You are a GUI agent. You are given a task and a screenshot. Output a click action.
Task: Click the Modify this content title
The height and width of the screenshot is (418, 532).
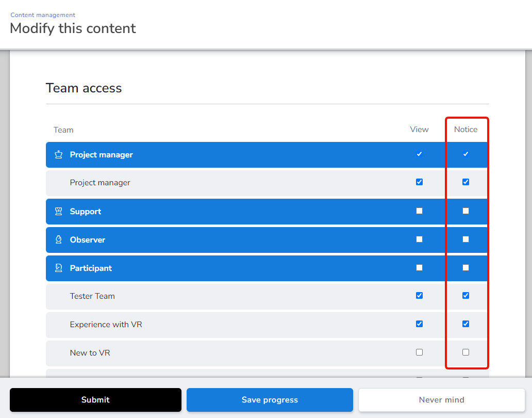coord(73,28)
